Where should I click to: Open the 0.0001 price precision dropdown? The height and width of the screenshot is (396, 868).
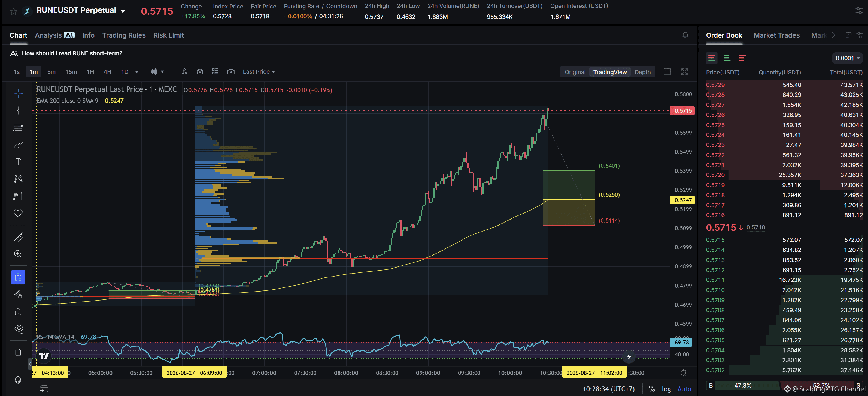point(847,58)
